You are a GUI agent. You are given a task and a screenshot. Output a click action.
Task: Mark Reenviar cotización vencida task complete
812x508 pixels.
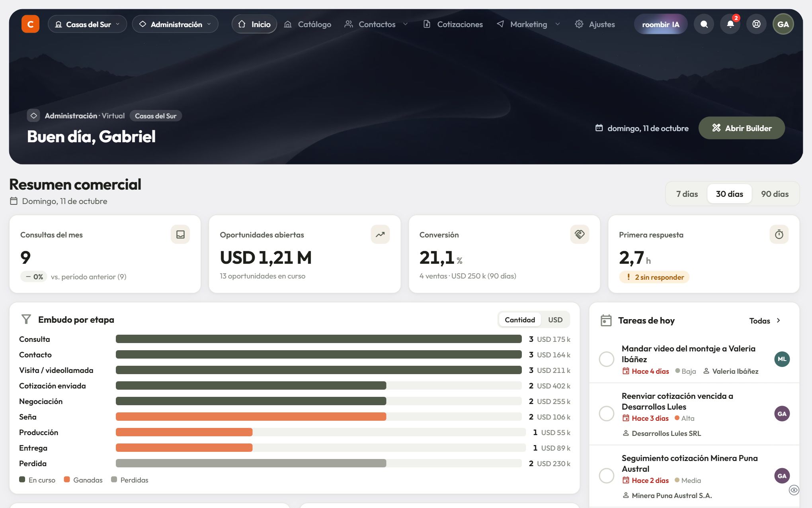coord(606,414)
